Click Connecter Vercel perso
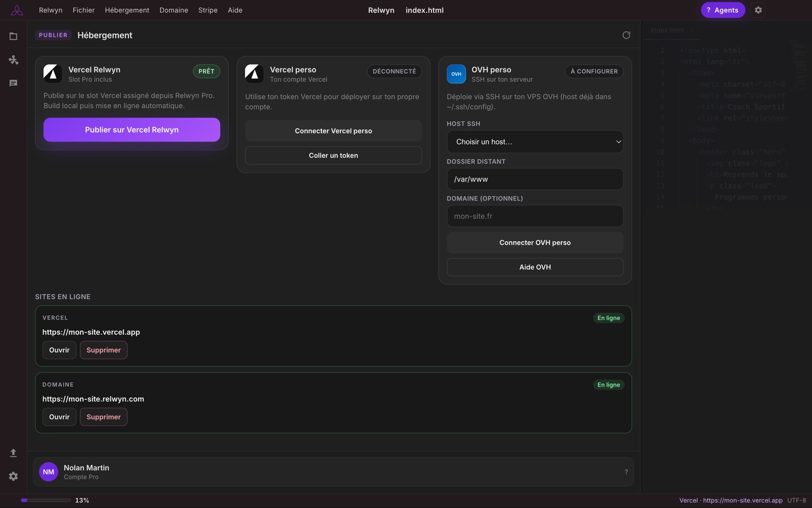The width and height of the screenshot is (812, 508). (333, 131)
